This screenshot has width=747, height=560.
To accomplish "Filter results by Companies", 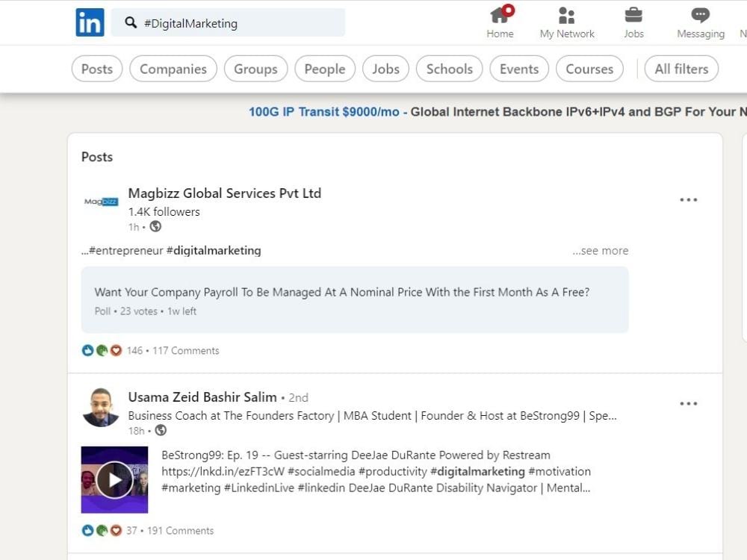I will tap(173, 69).
